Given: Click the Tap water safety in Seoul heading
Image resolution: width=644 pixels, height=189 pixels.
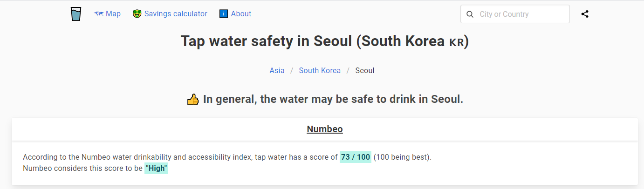Looking at the screenshot, I should 325,41.
